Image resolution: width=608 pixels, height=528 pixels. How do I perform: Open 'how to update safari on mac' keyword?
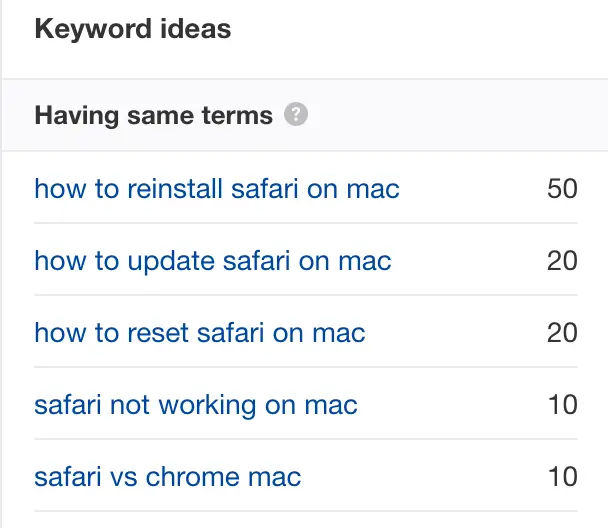point(213,261)
